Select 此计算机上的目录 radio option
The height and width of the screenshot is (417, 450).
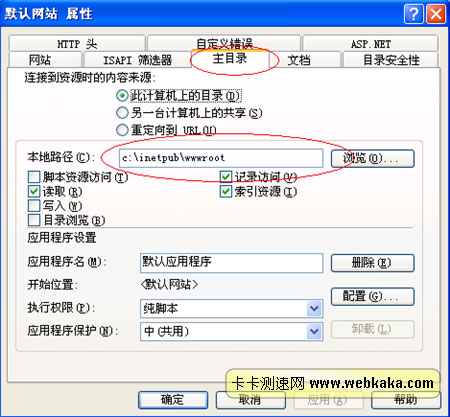tap(122, 96)
